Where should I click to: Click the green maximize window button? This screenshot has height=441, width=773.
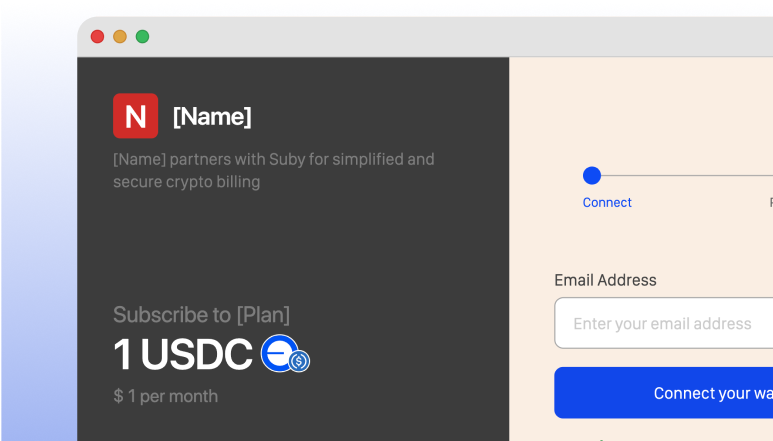pyautogui.click(x=142, y=36)
